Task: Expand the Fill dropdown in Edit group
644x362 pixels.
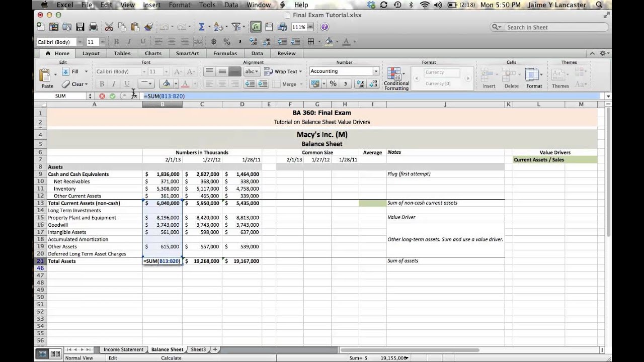Action: [86, 71]
